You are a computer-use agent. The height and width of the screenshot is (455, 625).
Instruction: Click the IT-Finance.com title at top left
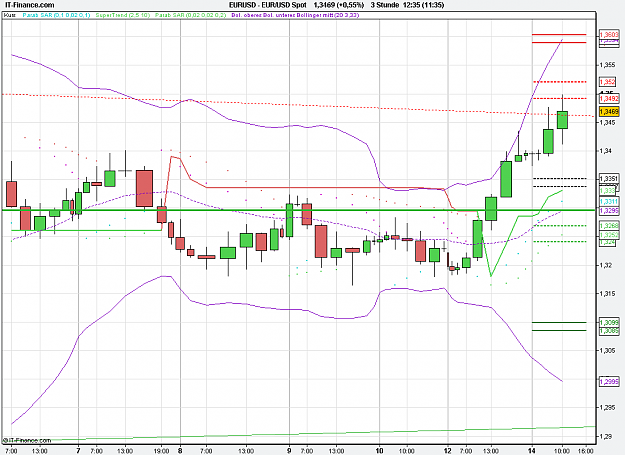click(x=27, y=5)
